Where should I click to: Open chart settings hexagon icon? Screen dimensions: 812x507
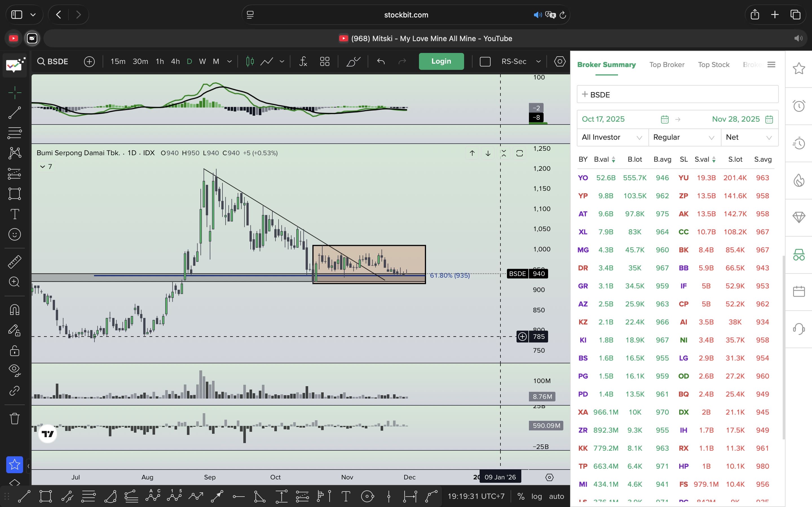coord(559,61)
